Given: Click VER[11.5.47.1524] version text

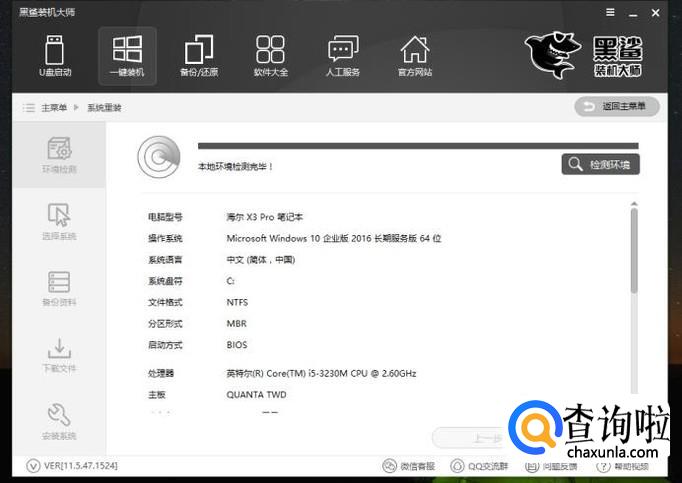Looking at the screenshot, I should pos(81,466).
